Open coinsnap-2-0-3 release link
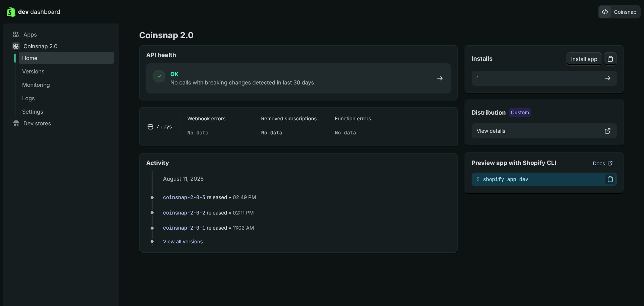Screen dimensions: 644x306 tap(184, 197)
